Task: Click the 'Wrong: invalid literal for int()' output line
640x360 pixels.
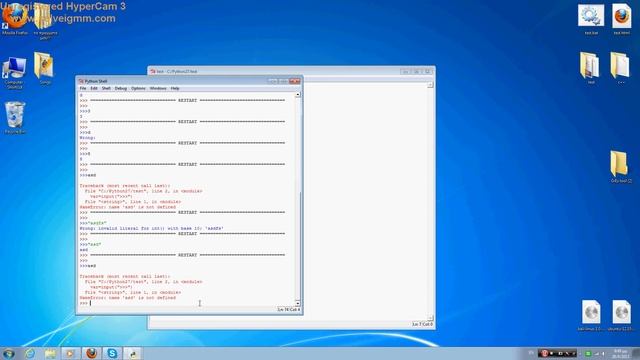Action: click(151, 229)
